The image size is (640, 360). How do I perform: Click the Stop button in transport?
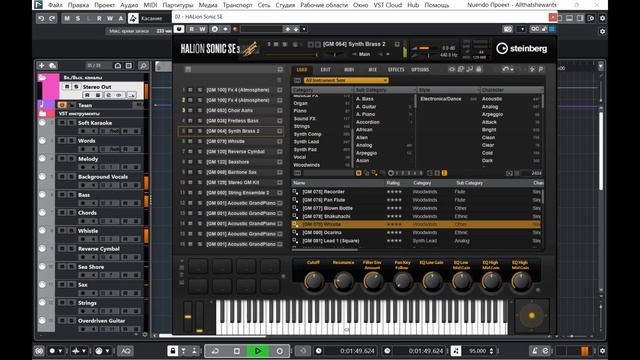tap(237, 351)
